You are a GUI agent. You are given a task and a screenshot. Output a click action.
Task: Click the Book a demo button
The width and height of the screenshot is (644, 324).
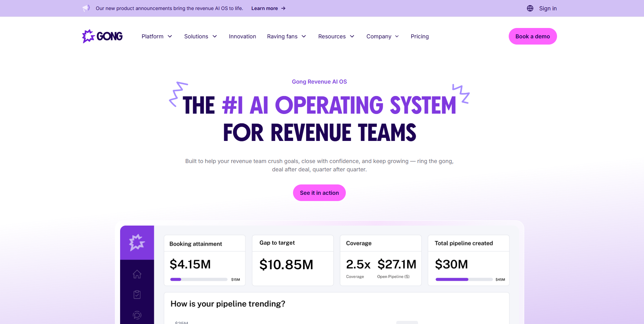click(533, 36)
